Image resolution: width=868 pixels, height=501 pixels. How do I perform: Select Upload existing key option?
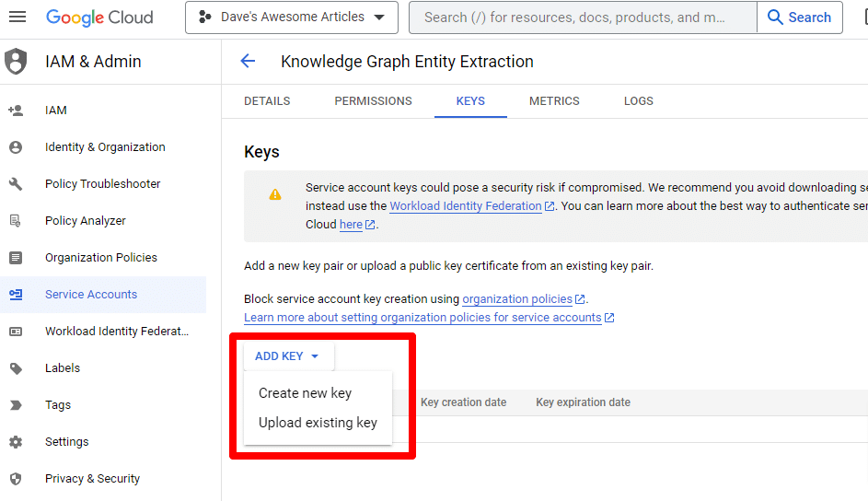pos(318,423)
